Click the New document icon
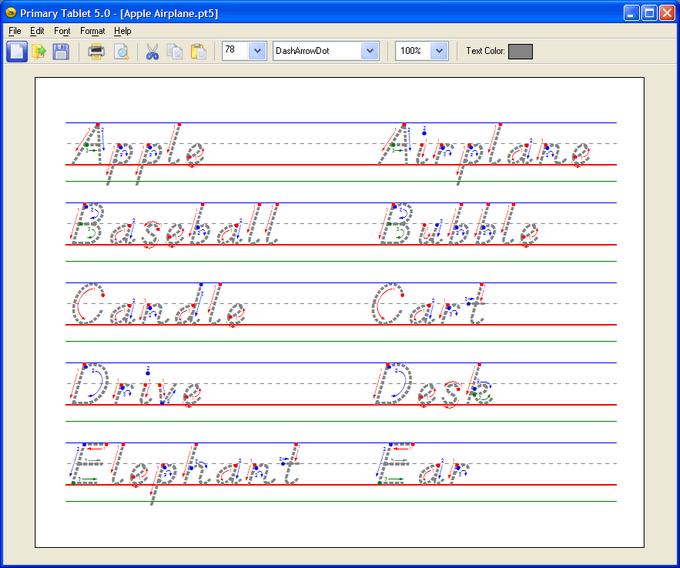 17,51
